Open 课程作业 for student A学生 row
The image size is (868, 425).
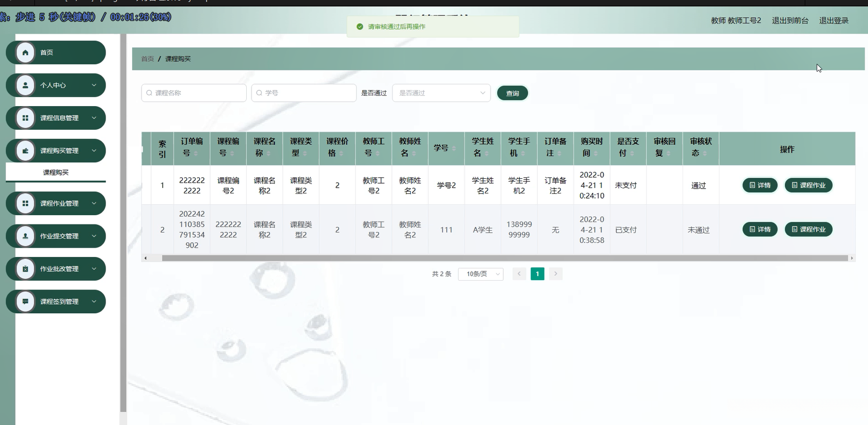[809, 230]
